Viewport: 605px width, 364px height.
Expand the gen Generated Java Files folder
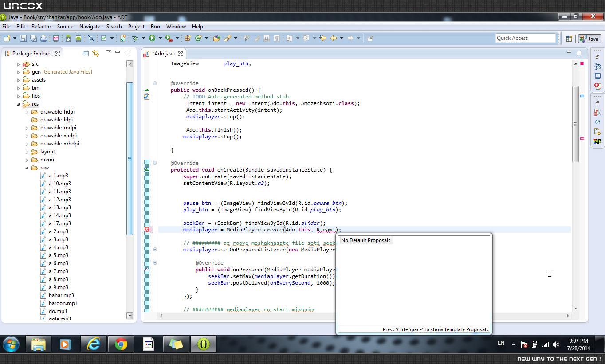(x=19, y=72)
